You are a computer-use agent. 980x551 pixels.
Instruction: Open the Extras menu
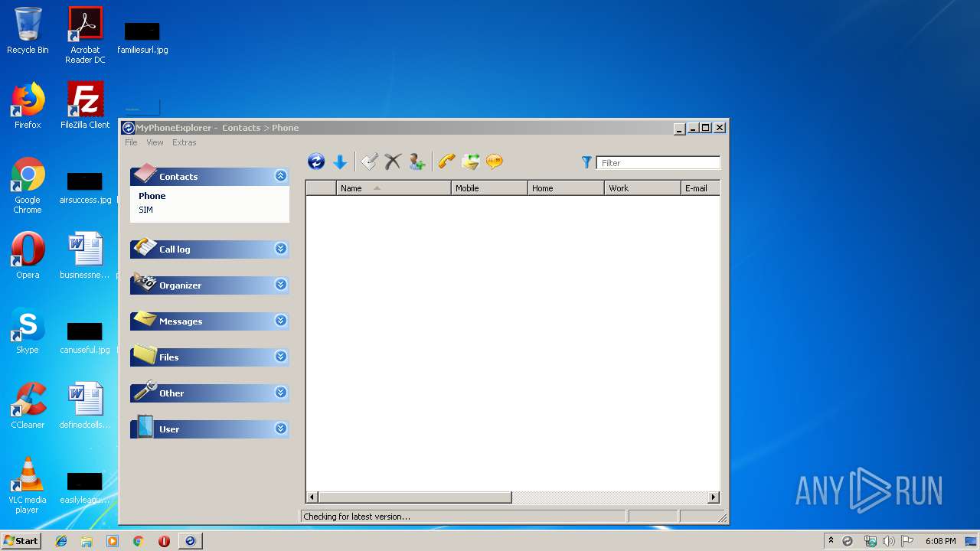tap(184, 142)
